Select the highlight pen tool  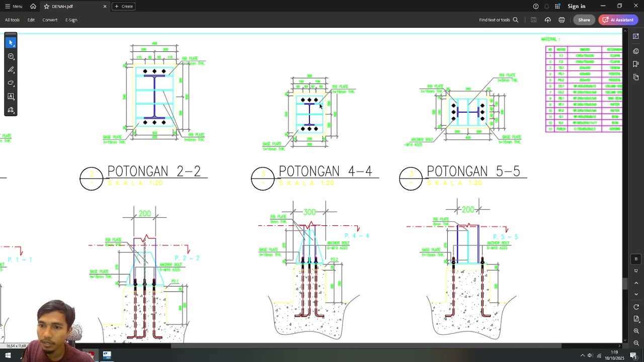pos(11,70)
